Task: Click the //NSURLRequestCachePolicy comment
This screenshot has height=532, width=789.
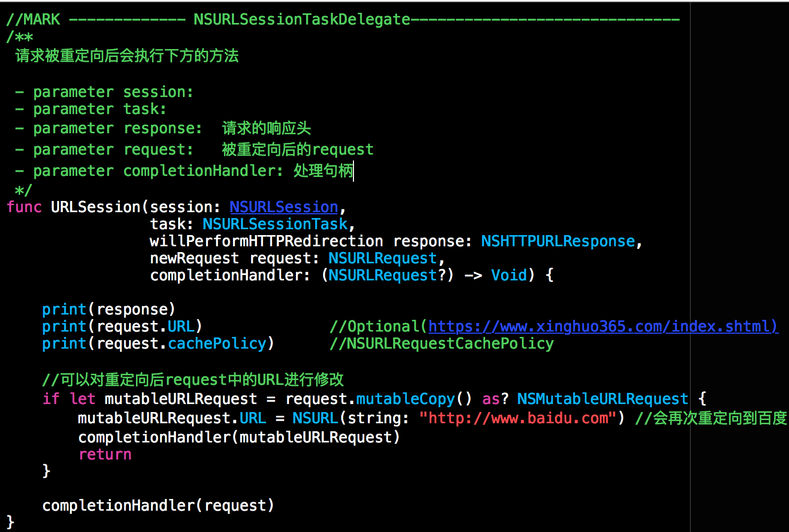Action: coord(441,343)
